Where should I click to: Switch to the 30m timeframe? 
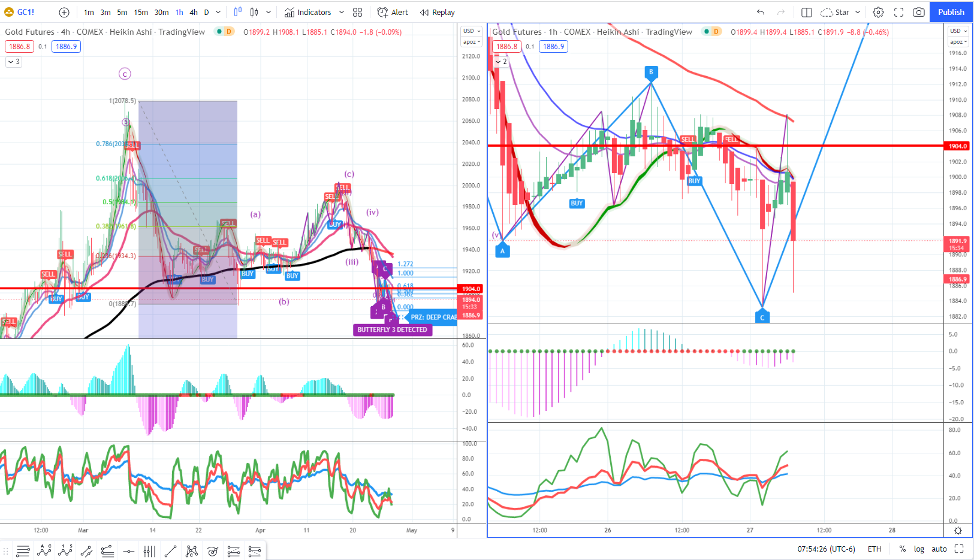(x=162, y=12)
